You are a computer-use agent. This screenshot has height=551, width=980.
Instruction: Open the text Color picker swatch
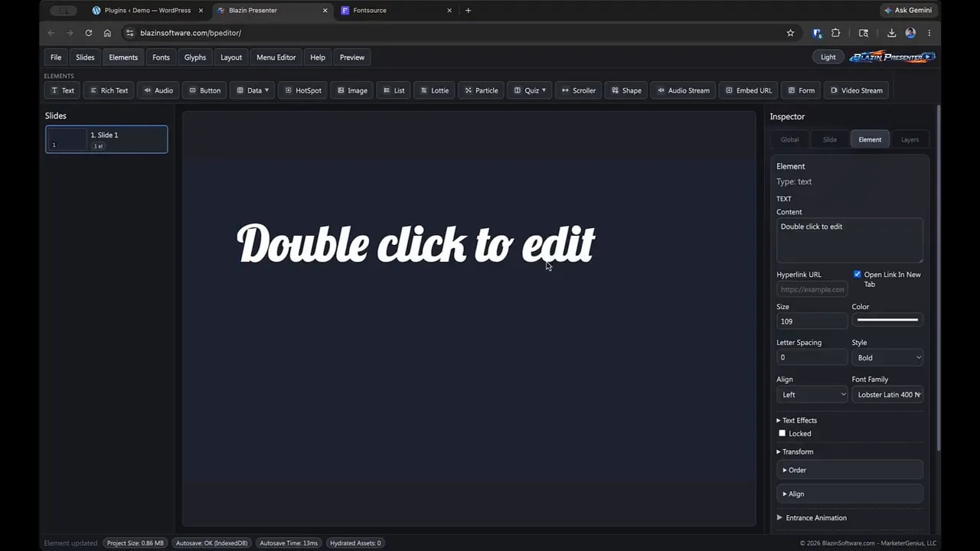(x=887, y=320)
